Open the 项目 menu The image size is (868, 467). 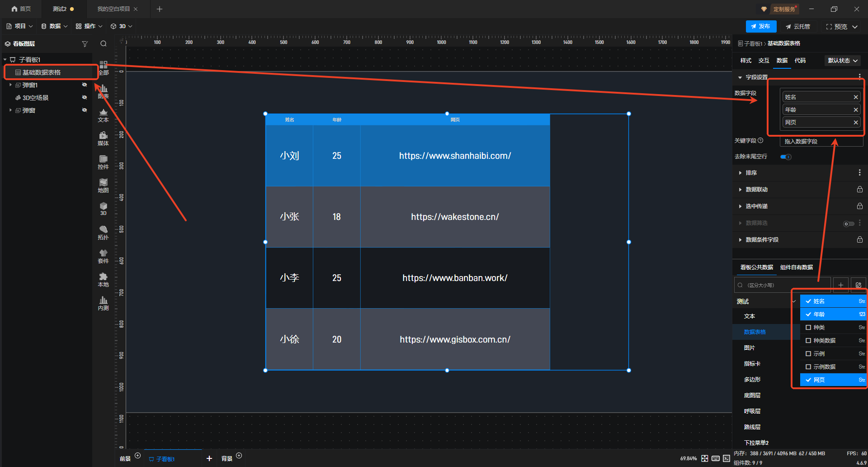coord(19,26)
